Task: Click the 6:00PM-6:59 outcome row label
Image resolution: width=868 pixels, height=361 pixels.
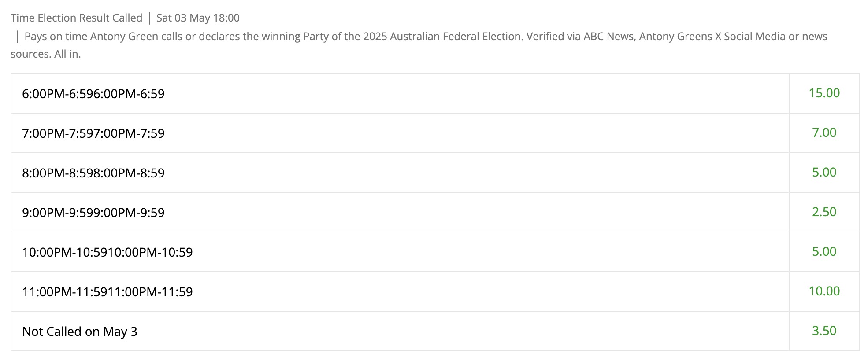Action: [x=93, y=94]
